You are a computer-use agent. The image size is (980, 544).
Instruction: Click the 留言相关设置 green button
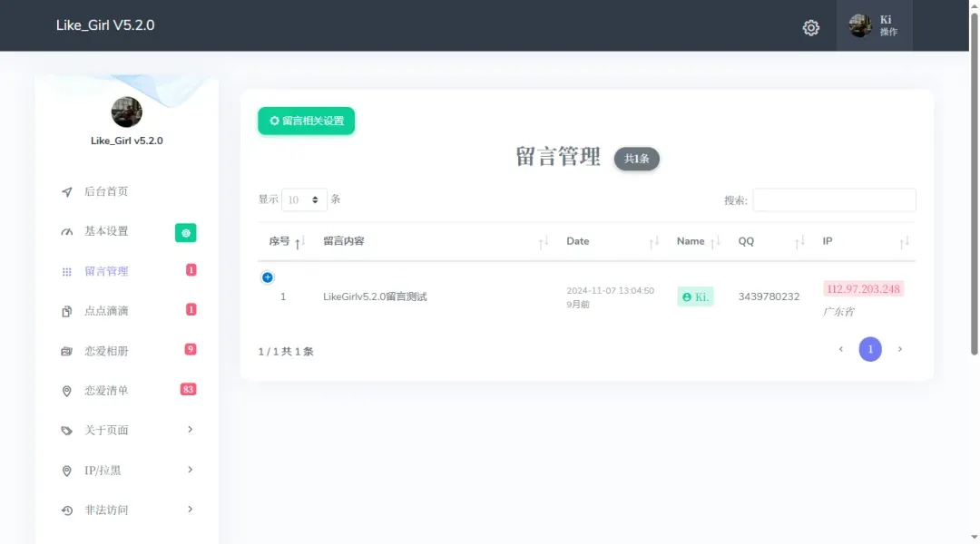(x=307, y=121)
